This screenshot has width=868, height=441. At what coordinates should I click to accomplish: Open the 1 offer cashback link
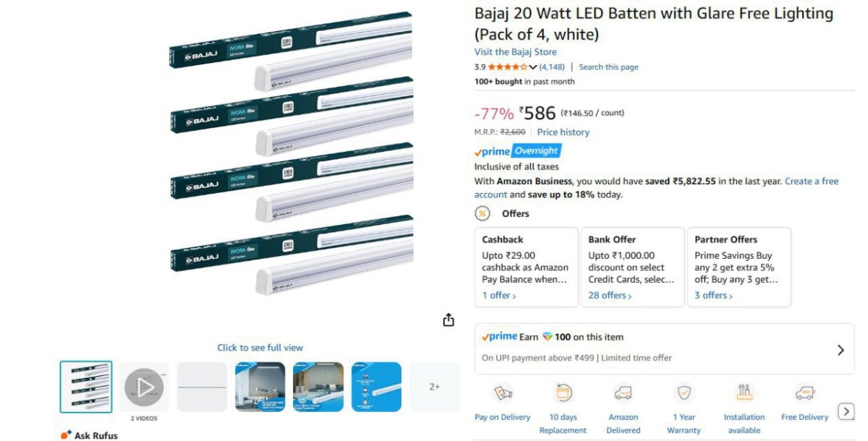pyautogui.click(x=499, y=296)
